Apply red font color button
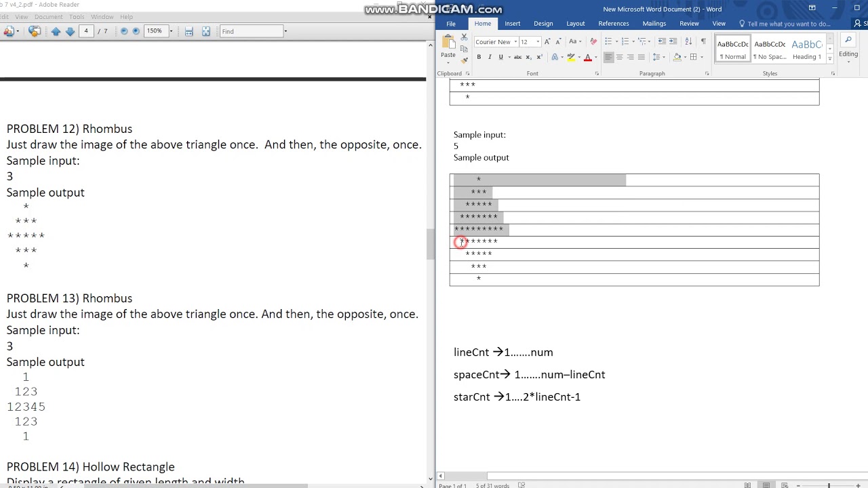Screen dimensions: 868x488 pos(588,58)
